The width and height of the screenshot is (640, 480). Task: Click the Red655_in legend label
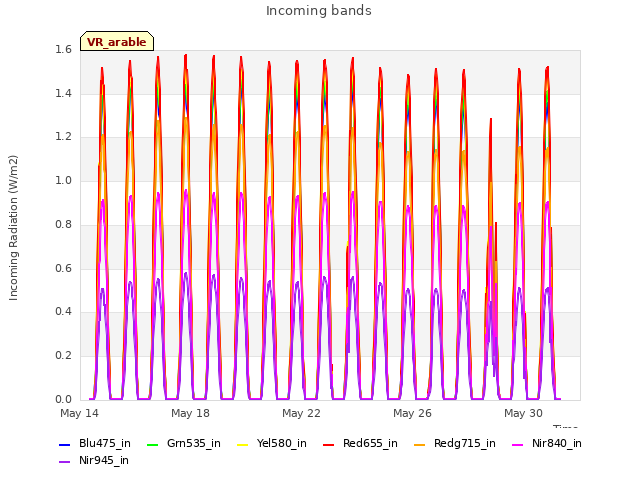pyautogui.click(x=370, y=444)
